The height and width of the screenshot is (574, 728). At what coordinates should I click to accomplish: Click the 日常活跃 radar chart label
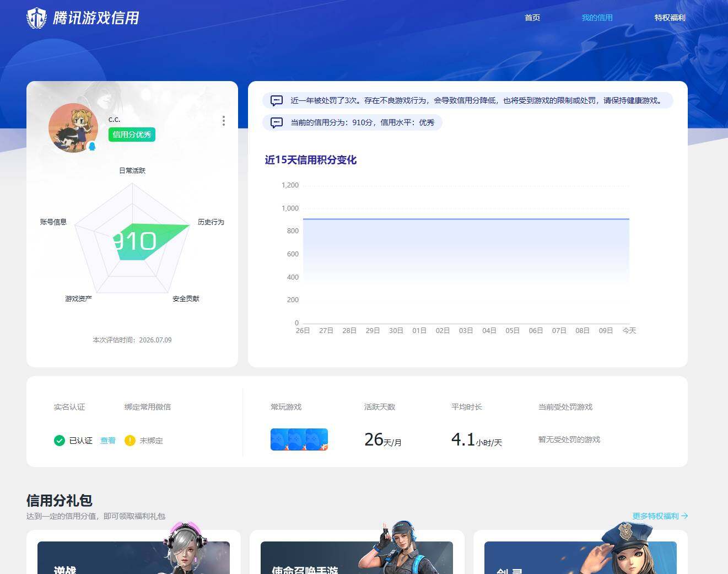click(132, 170)
